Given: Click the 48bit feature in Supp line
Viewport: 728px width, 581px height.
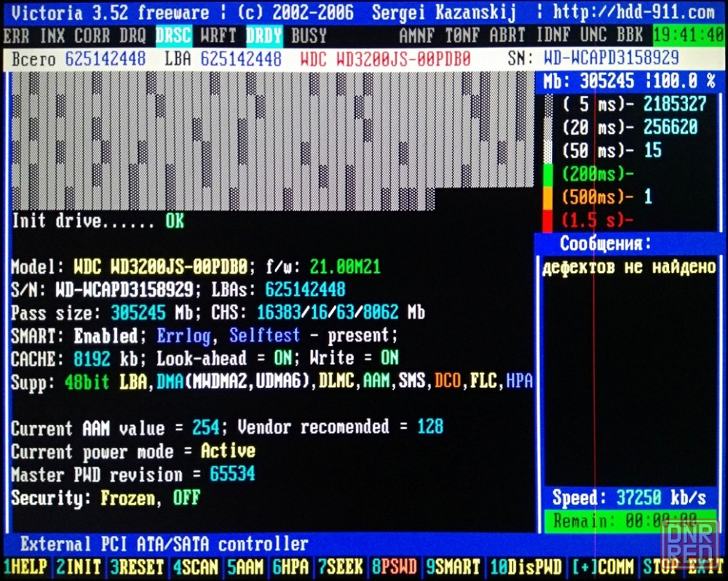Looking at the screenshot, I should pyautogui.click(x=87, y=382).
